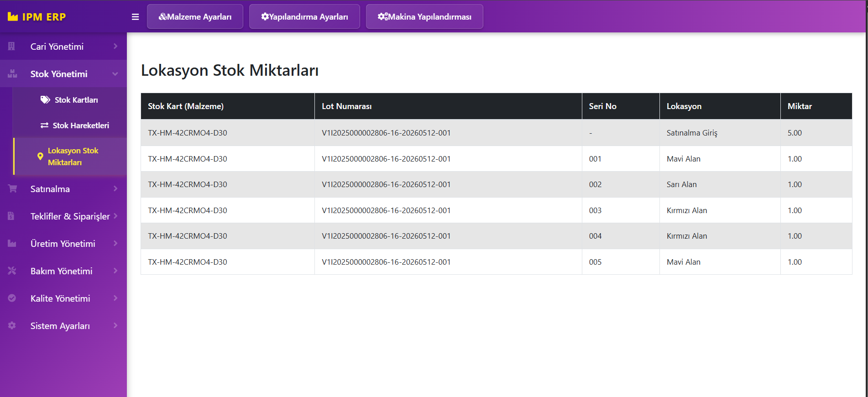The image size is (868, 397).
Task: Click the Stok Hareketleri exchange arrows icon
Action: (44, 125)
